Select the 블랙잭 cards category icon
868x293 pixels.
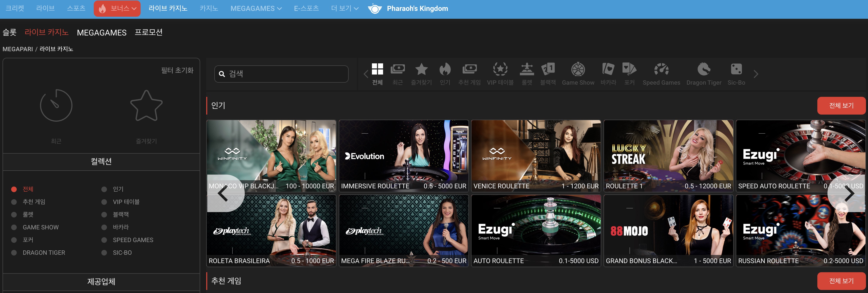point(548,69)
